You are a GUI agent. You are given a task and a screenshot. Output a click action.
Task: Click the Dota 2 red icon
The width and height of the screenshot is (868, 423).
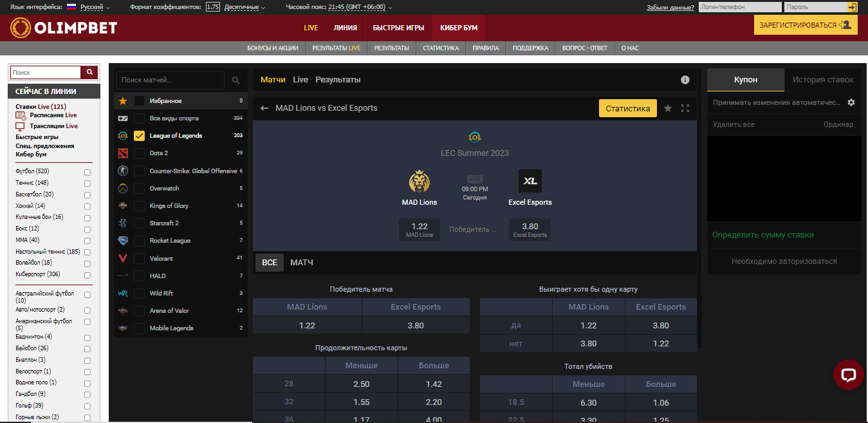[123, 153]
